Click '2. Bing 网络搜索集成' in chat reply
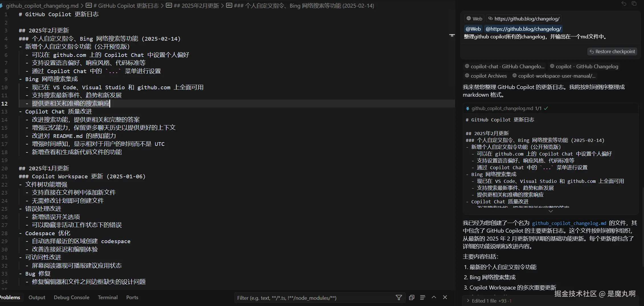 click(x=490, y=277)
